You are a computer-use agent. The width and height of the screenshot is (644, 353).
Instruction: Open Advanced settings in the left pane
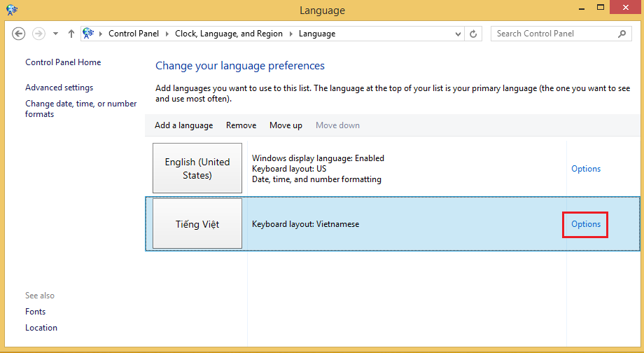tap(59, 88)
